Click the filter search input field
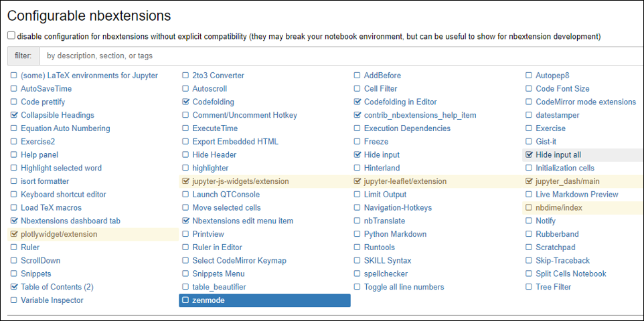Image resolution: width=644 pixels, height=321 pixels. (x=335, y=56)
